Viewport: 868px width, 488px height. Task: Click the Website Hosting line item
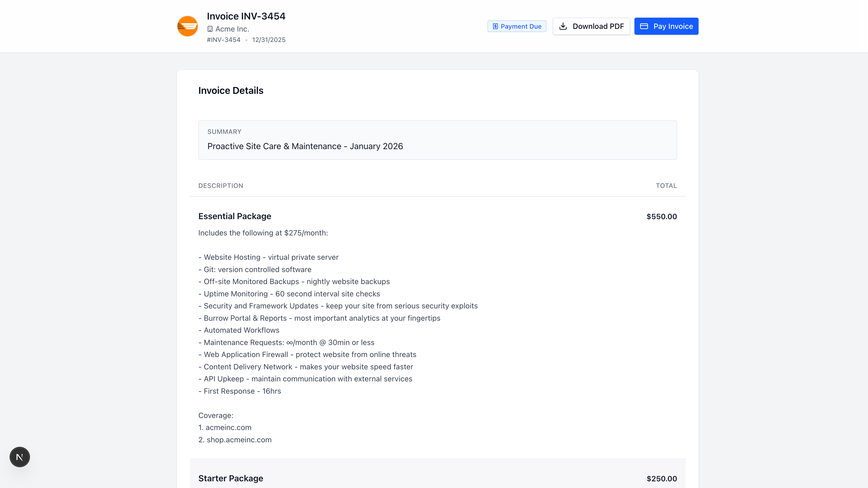click(269, 257)
